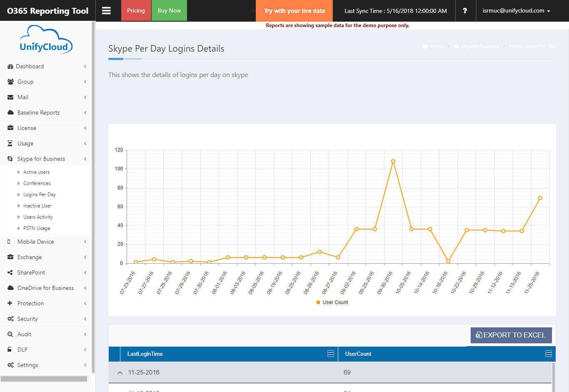Click the Group people icon
Image resolution: width=569 pixels, height=392 pixels.
click(x=10, y=82)
